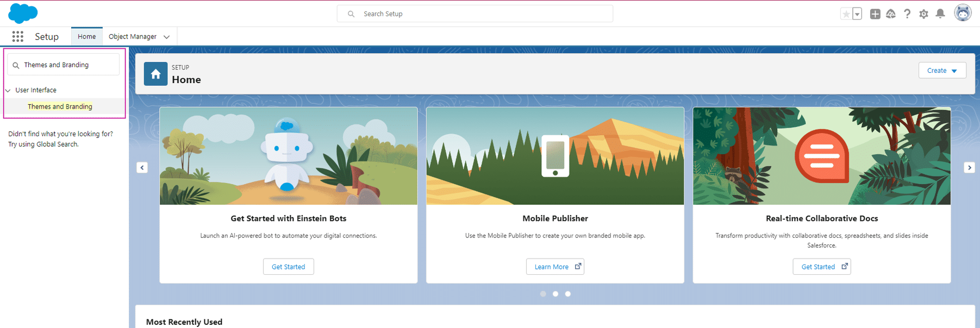Jump to the third carousel dot
This screenshot has width=980, height=328.
click(568, 294)
